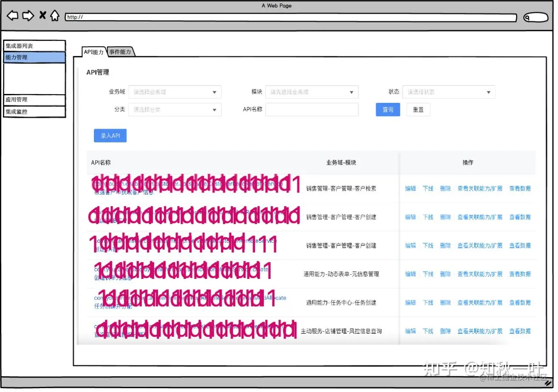Screen dimensions: 558x392
Task: Switch to the API能力 tab
Action: click(x=93, y=52)
